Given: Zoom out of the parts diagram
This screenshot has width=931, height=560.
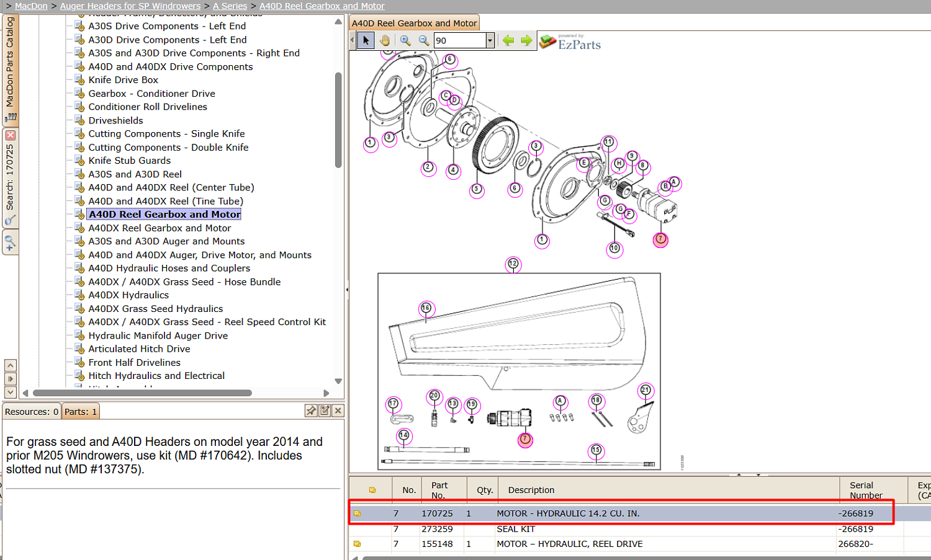Looking at the screenshot, I should coord(424,40).
